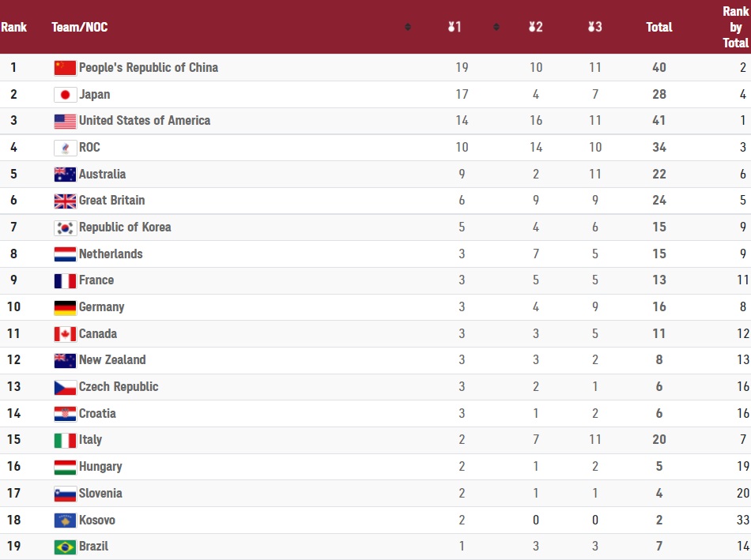Viewport: 751px width, 560px height.
Task: Click the ROC team flag icon
Action: pyautogui.click(x=65, y=148)
